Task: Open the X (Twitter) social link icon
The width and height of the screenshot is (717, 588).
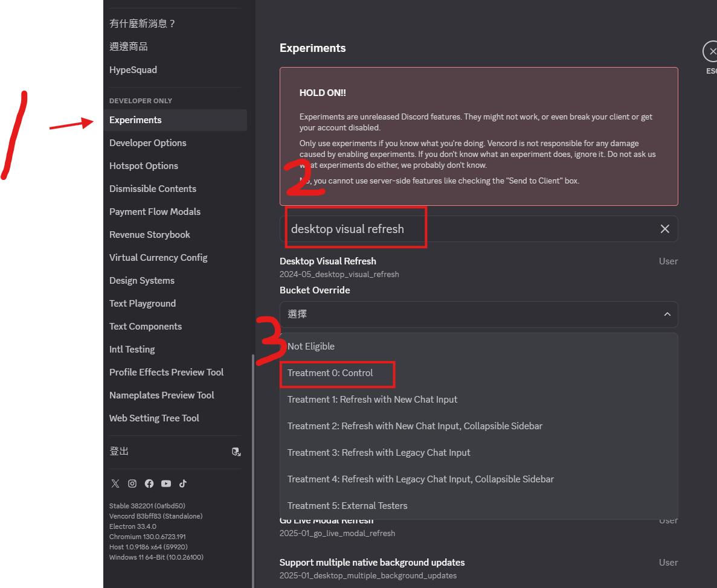Action: [x=115, y=484]
